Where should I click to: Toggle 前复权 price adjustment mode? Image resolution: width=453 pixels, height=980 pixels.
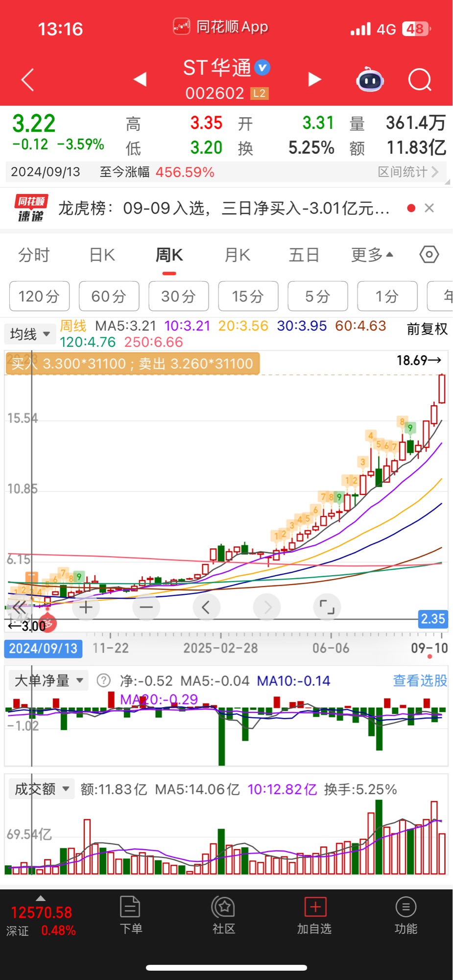pos(427,329)
